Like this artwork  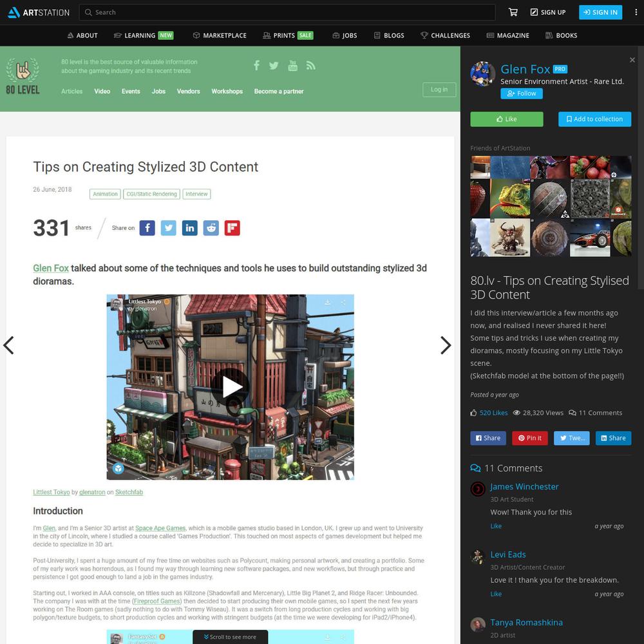pos(506,119)
